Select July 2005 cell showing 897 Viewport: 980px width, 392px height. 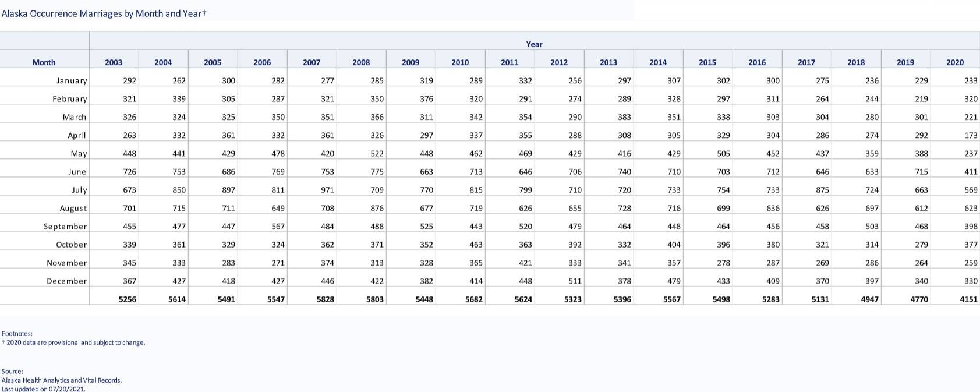[228, 190]
